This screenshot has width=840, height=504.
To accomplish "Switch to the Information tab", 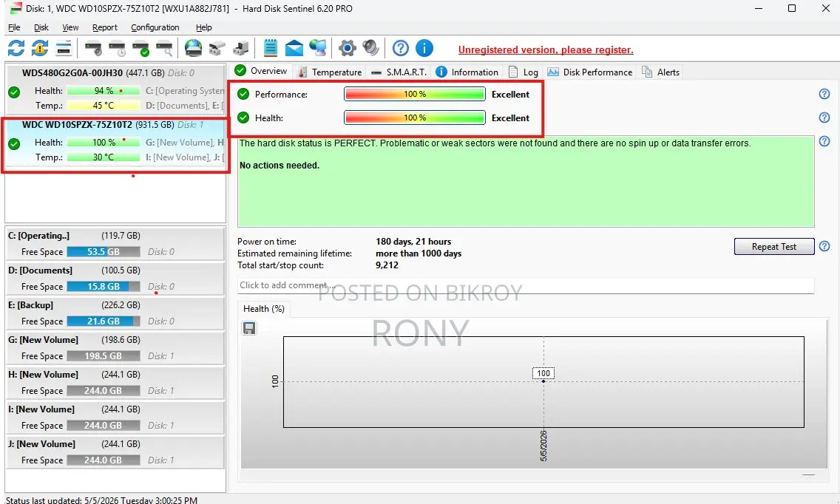I will pos(467,72).
